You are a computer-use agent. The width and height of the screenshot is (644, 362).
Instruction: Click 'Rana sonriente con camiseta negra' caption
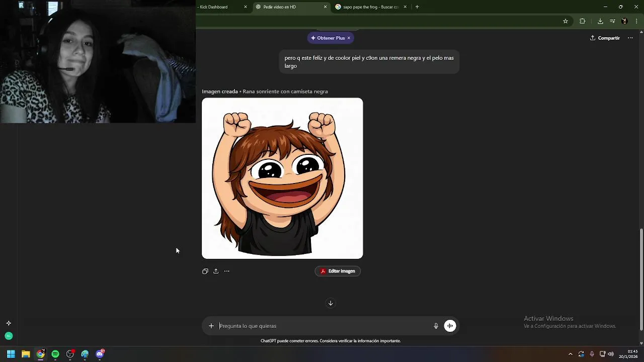pos(285,92)
